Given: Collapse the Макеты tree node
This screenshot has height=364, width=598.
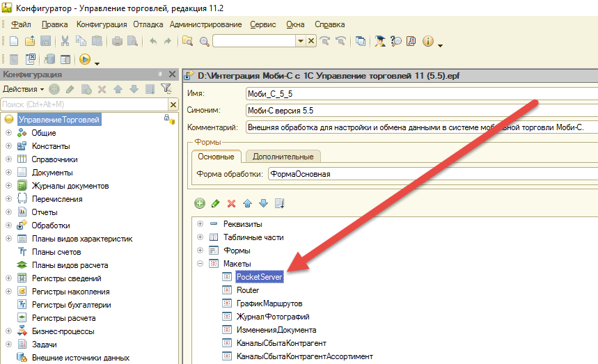Looking at the screenshot, I should (x=200, y=264).
